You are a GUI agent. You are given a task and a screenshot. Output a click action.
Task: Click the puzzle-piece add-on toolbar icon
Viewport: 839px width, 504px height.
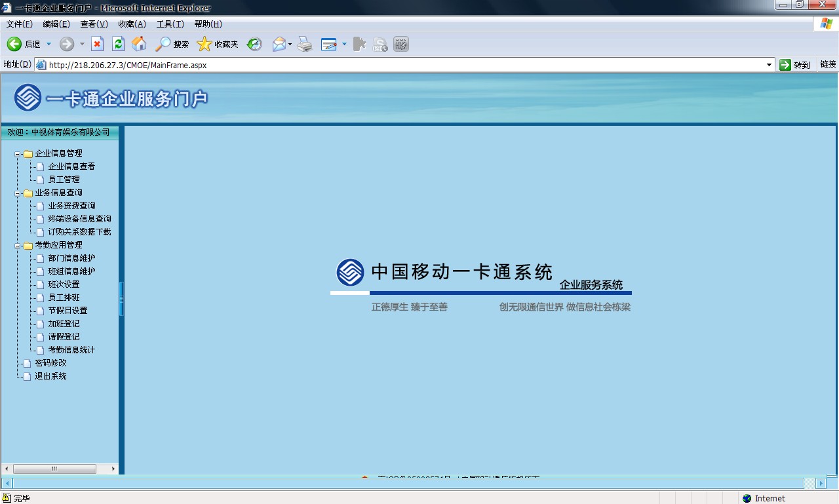coord(359,44)
